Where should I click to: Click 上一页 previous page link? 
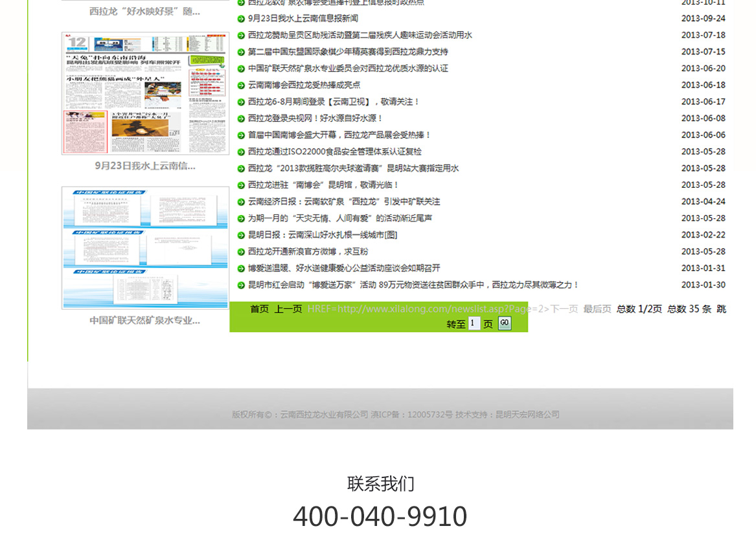[x=288, y=309]
